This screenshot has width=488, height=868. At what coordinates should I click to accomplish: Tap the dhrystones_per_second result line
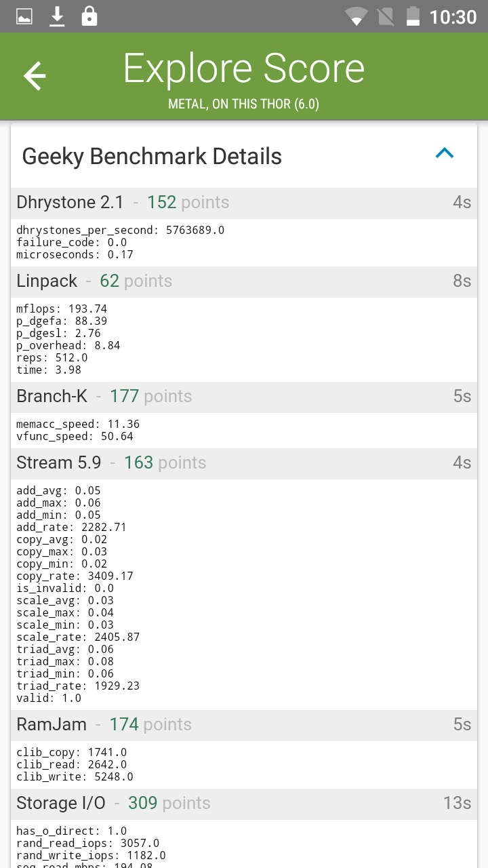(121, 230)
